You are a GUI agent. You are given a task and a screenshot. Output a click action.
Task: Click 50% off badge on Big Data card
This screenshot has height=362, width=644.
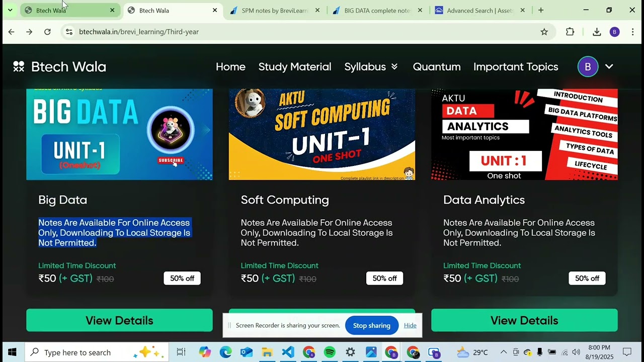tap(182, 278)
